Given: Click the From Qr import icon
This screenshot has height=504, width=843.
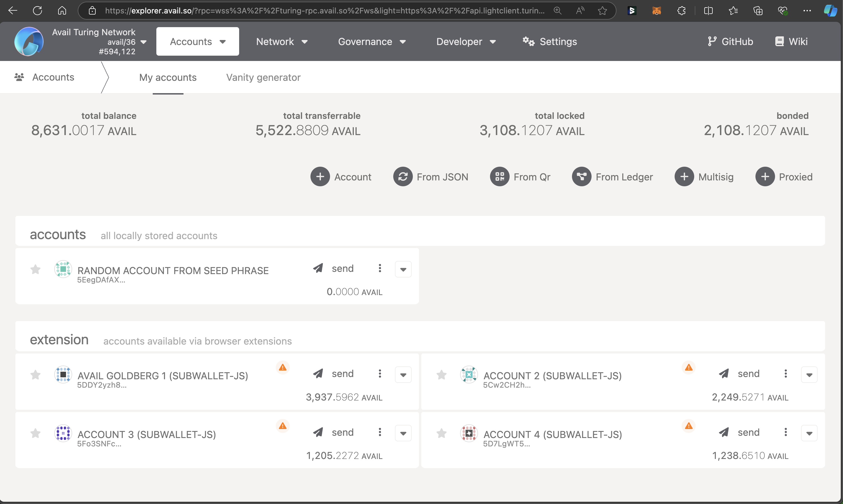Looking at the screenshot, I should (499, 176).
